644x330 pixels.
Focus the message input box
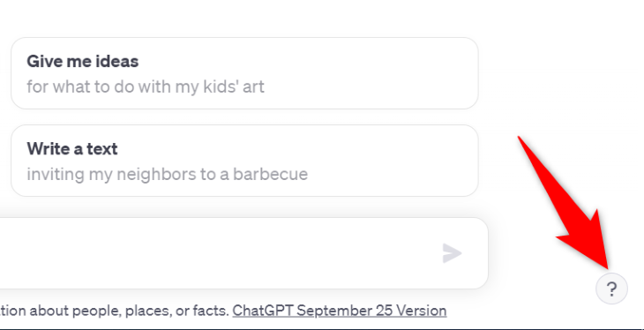click(244, 253)
